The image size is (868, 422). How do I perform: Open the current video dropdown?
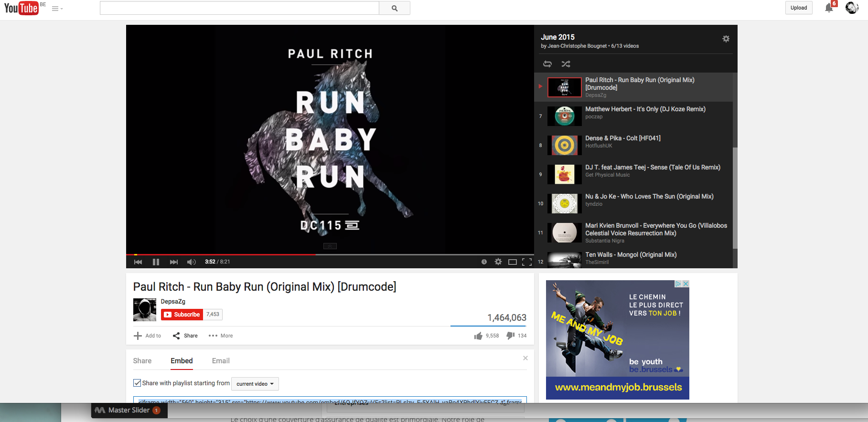(255, 384)
